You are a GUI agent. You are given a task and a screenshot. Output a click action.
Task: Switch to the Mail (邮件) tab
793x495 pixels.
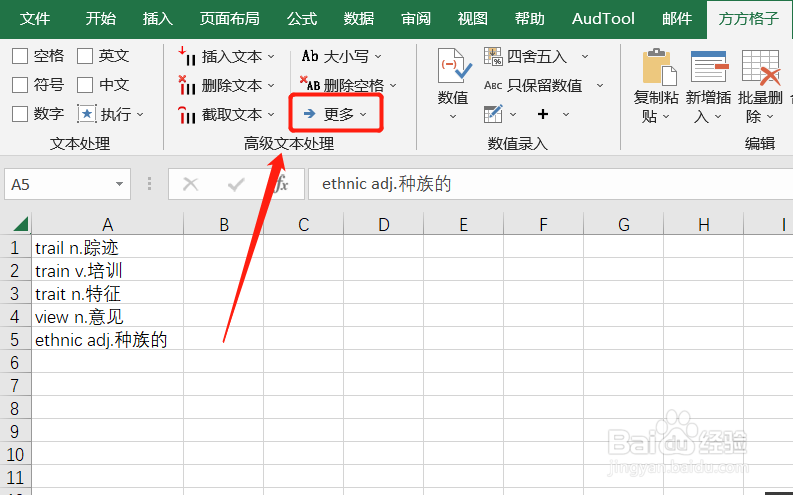tap(677, 19)
